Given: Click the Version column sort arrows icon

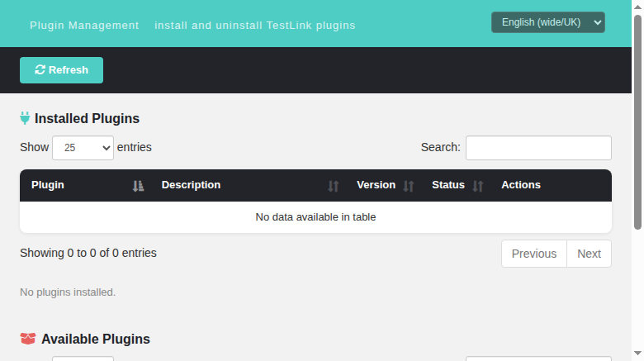Looking at the screenshot, I should point(408,186).
